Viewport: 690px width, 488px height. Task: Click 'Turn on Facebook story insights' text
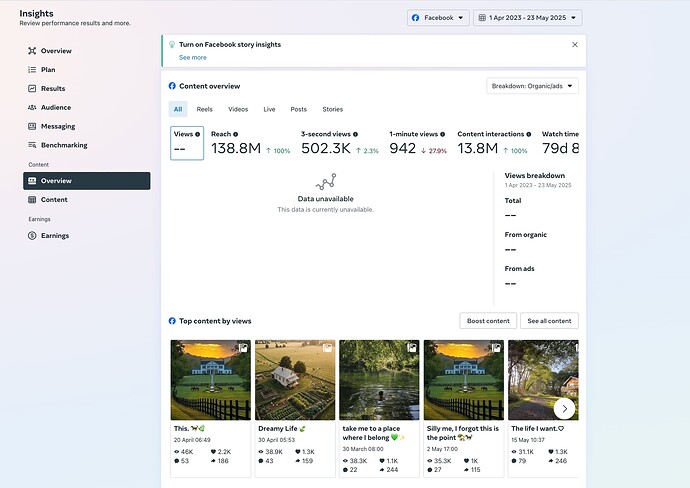(x=230, y=44)
